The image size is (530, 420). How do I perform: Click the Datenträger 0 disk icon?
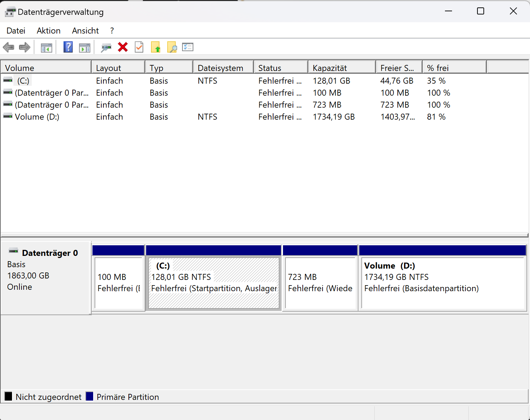click(13, 251)
